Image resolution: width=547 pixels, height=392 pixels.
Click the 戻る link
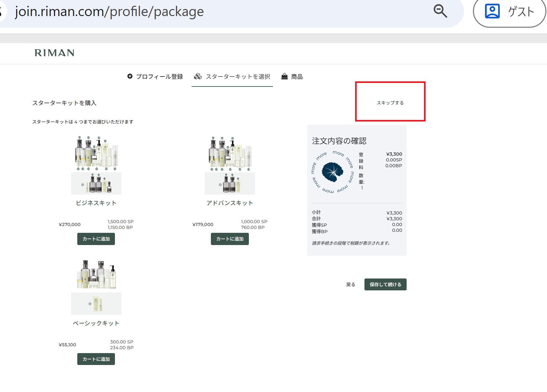click(351, 285)
